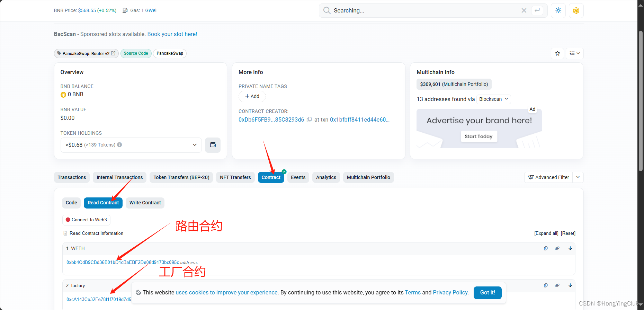Focus the search input field
This screenshot has width=644, height=310.
tap(426, 10)
